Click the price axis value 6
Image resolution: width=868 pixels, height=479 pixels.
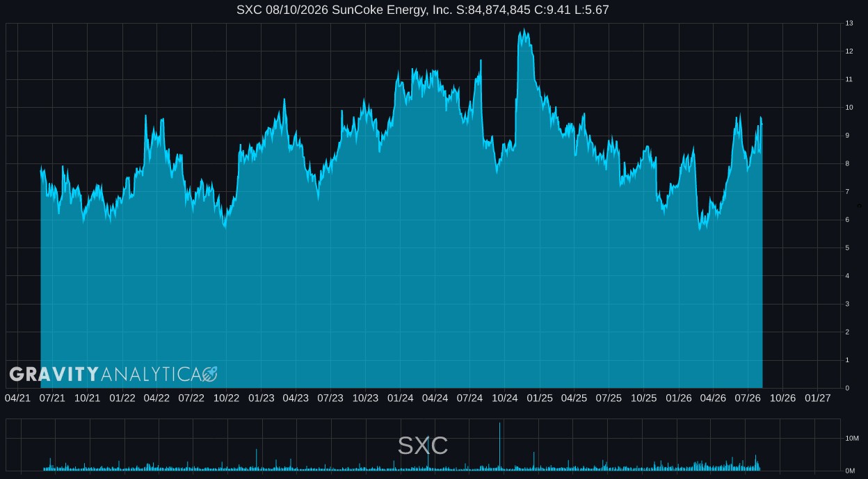(x=847, y=220)
